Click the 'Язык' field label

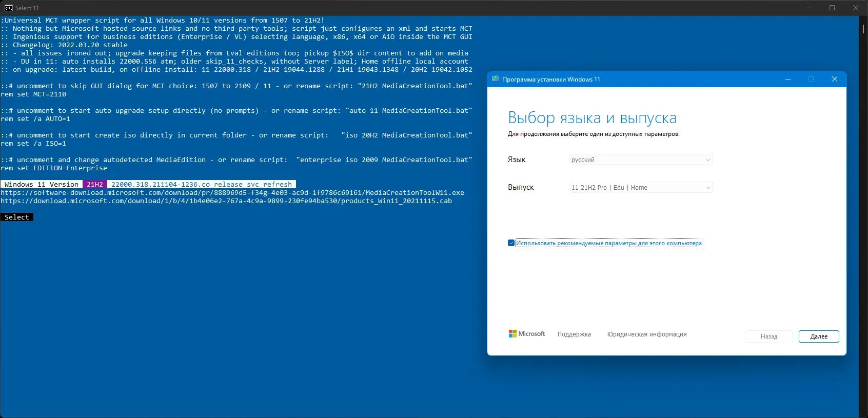coord(517,160)
